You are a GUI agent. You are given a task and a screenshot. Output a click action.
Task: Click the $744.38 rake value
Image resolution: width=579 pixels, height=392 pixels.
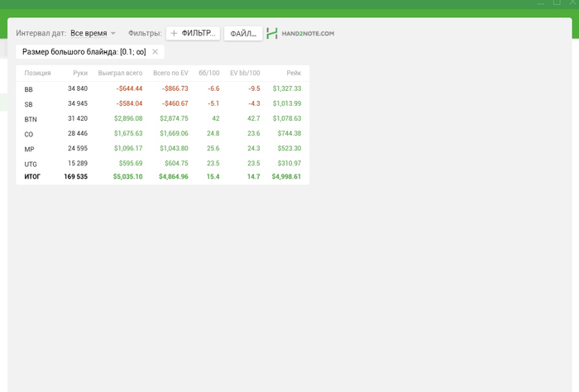[x=289, y=133]
